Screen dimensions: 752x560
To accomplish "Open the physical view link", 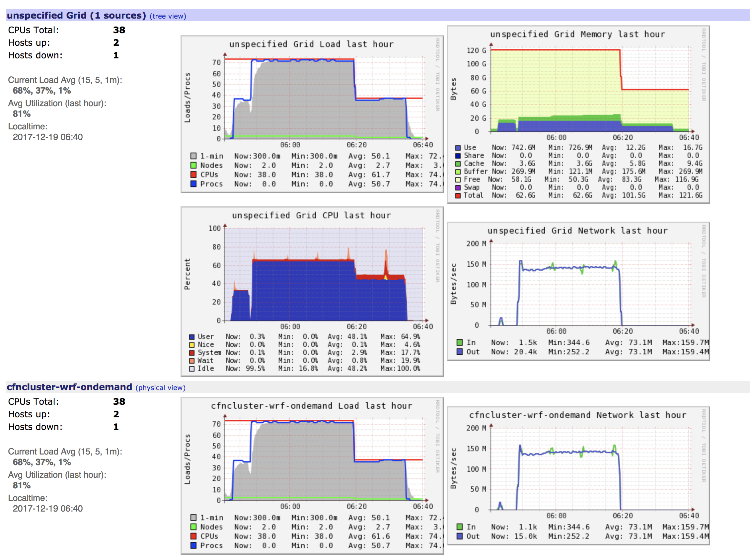I will [160, 387].
